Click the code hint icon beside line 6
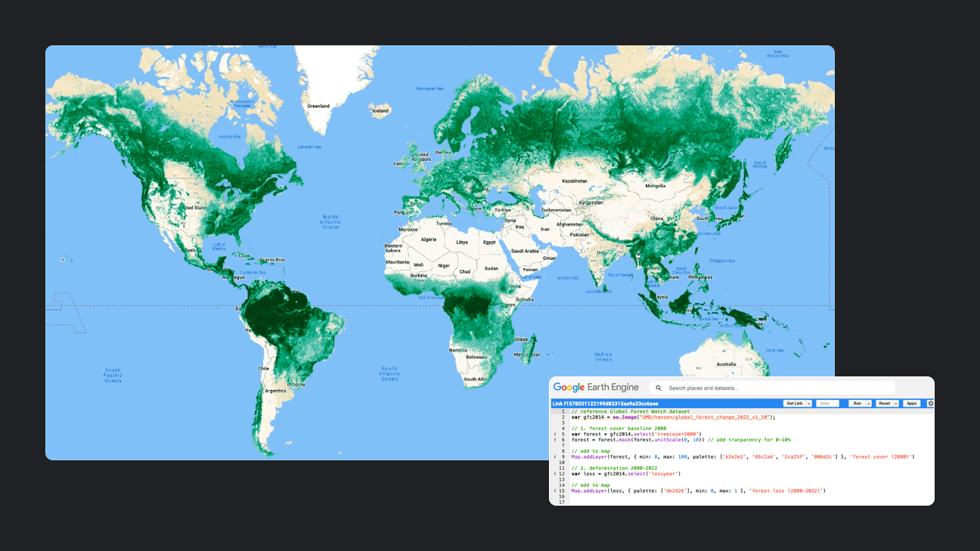 [x=554, y=440]
